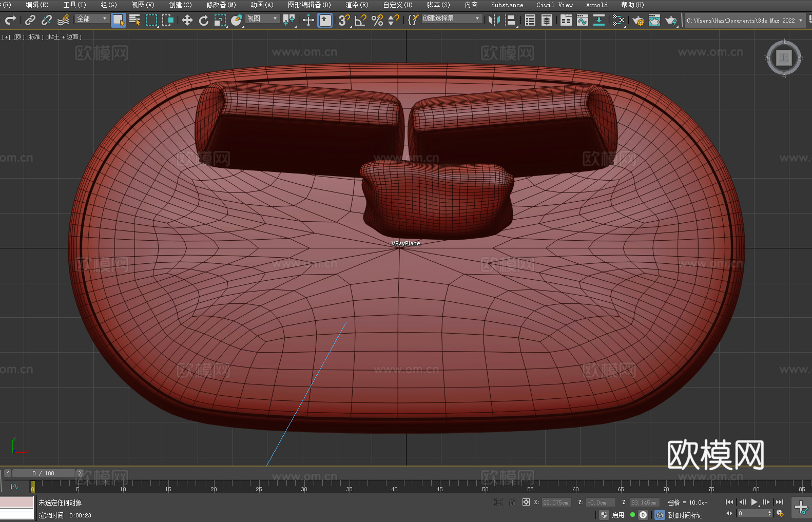This screenshot has width=812, height=522.
Task: Click the Select and Place tool
Action: 237,20
